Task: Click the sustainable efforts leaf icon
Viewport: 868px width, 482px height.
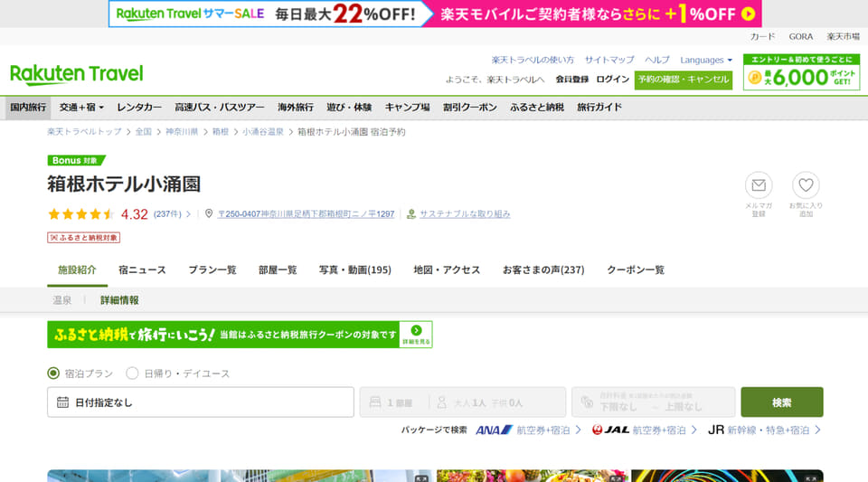Action: point(411,214)
